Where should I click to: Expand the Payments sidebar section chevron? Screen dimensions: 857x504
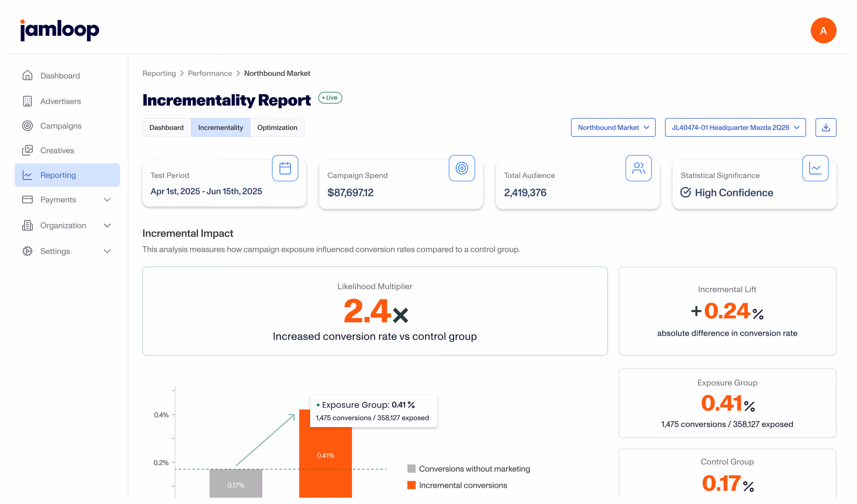107,200
